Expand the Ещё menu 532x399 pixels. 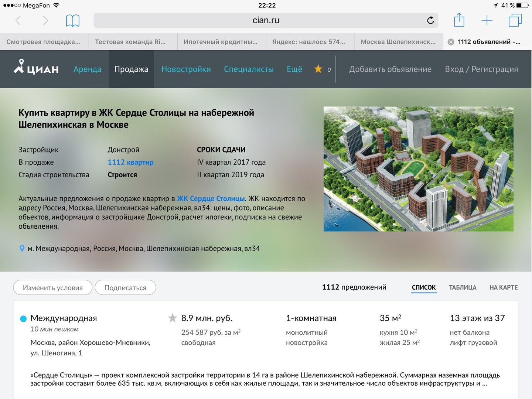tap(294, 69)
